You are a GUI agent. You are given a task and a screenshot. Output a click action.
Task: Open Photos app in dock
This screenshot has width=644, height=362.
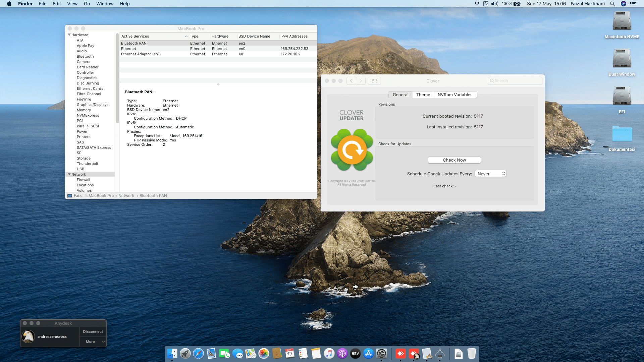(x=264, y=353)
